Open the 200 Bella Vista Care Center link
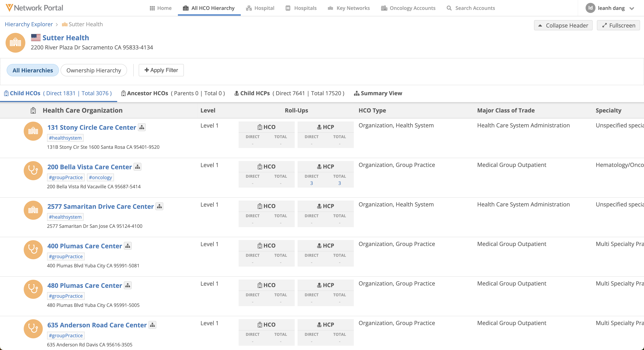Viewport: 644px width, 350px height. 89,167
